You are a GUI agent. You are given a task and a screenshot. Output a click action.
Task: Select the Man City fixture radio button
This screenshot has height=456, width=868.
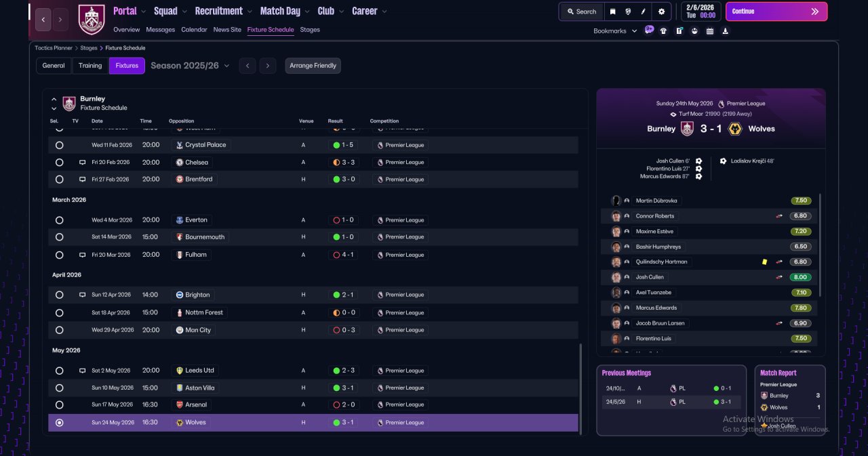59,330
